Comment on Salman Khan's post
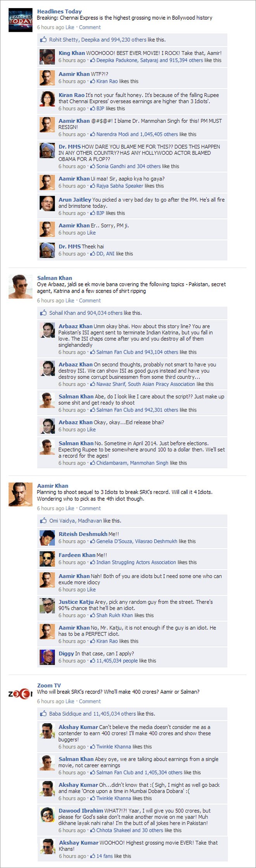Screen dimensions: 256x868 point(90,301)
